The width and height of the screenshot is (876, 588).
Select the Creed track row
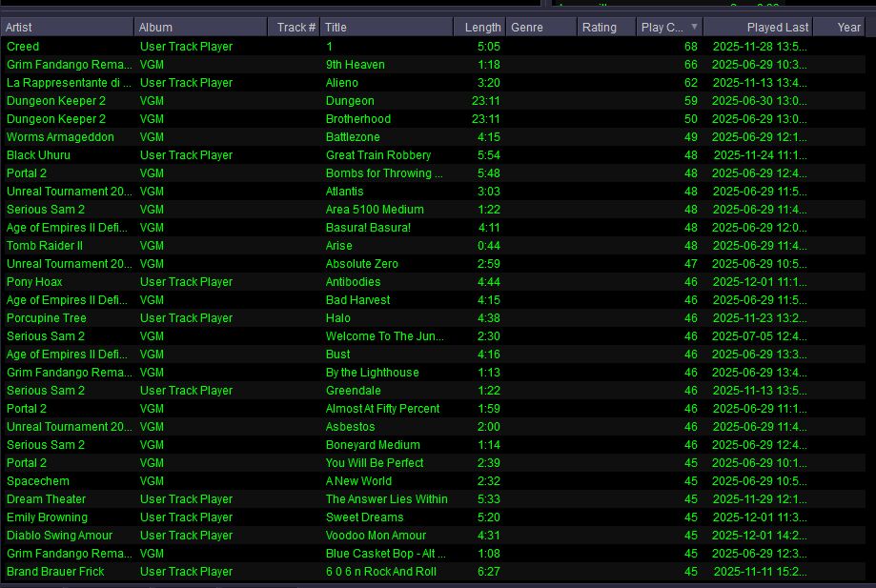point(433,47)
